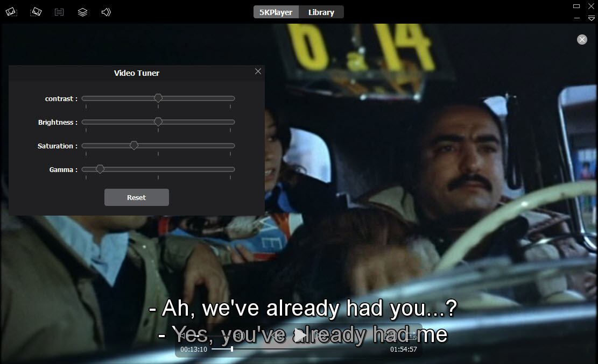Close the Video Tuner panel

[258, 72]
